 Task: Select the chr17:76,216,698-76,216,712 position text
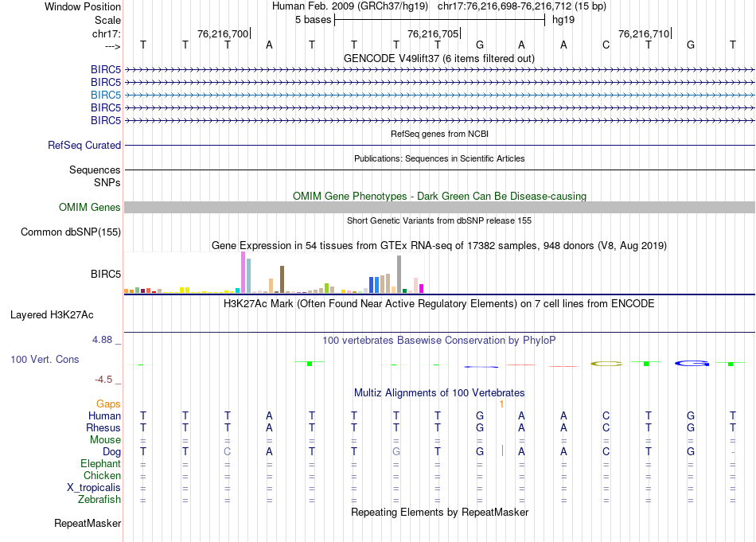pyautogui.click(x=505, y=6)
